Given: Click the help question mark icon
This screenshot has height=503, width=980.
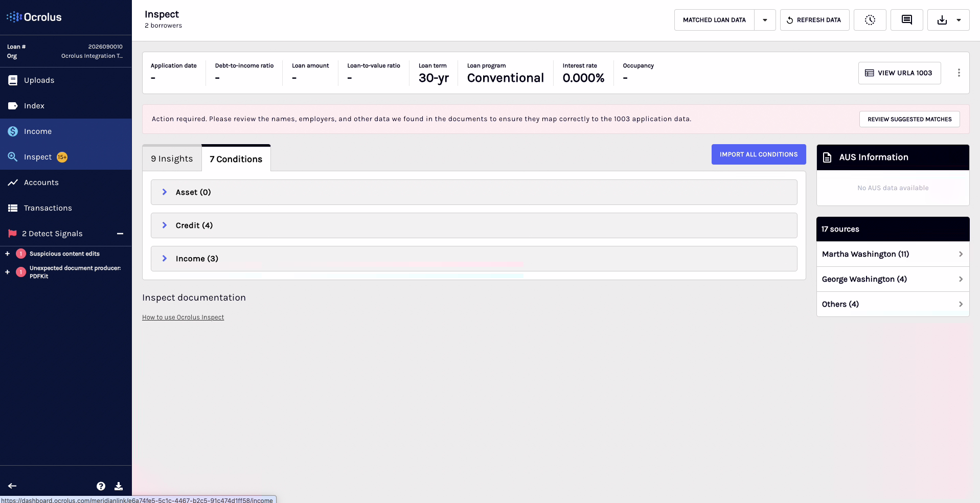Looking at the screenshot, I should pyautogui.click(x=101, y=486).
